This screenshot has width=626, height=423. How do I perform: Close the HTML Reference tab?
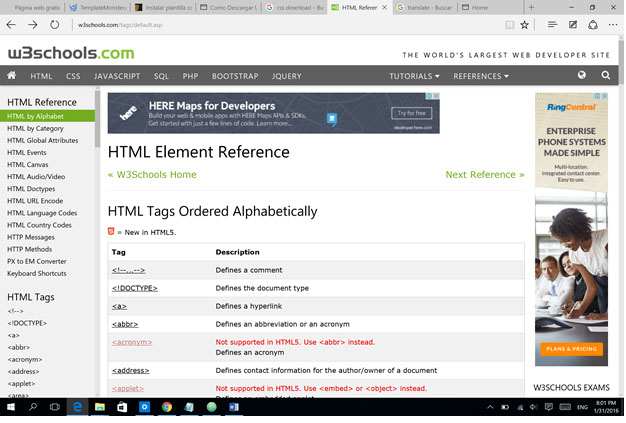pos(384,7)
